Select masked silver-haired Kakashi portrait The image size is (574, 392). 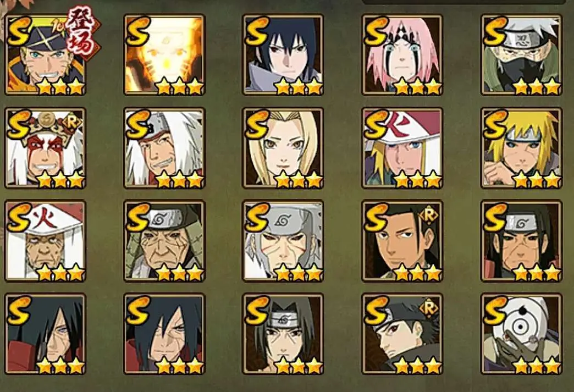tap(521, 55)
